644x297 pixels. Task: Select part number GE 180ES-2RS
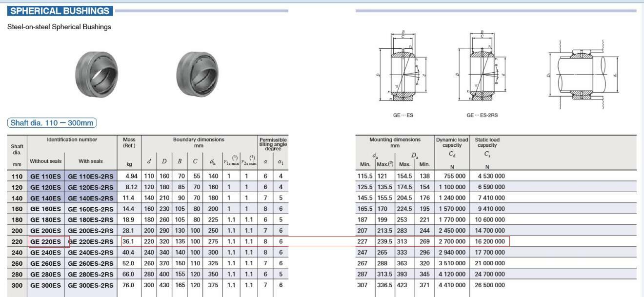point(91,220)
